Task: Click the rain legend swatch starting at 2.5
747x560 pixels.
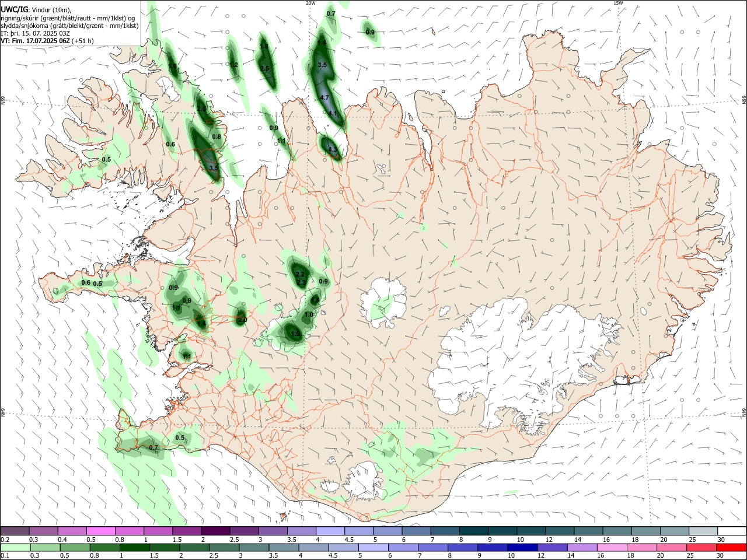Action: (x=224, y=547)
